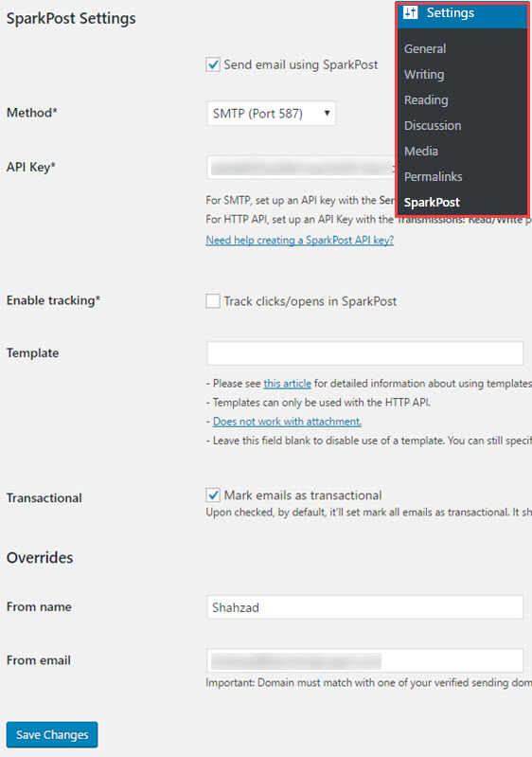Click the Method dropdown arrow
This screenshot has height=757, width=532.
(327, 114)
